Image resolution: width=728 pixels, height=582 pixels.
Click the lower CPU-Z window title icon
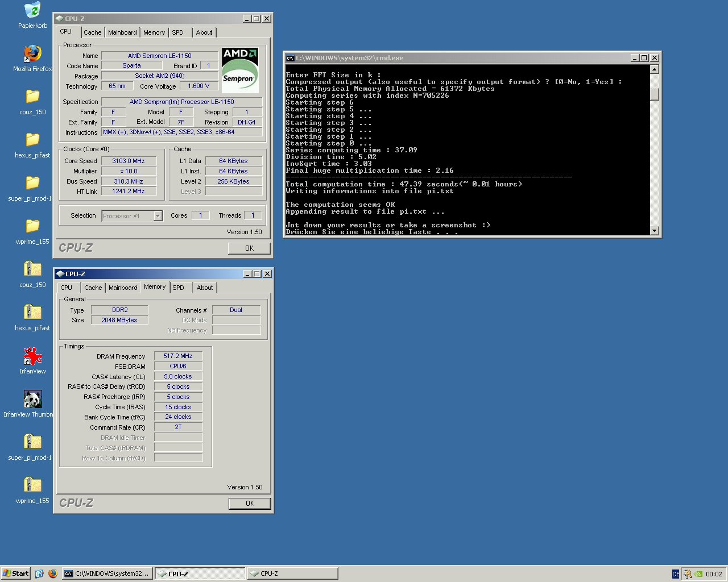click(x=60, y=274)
